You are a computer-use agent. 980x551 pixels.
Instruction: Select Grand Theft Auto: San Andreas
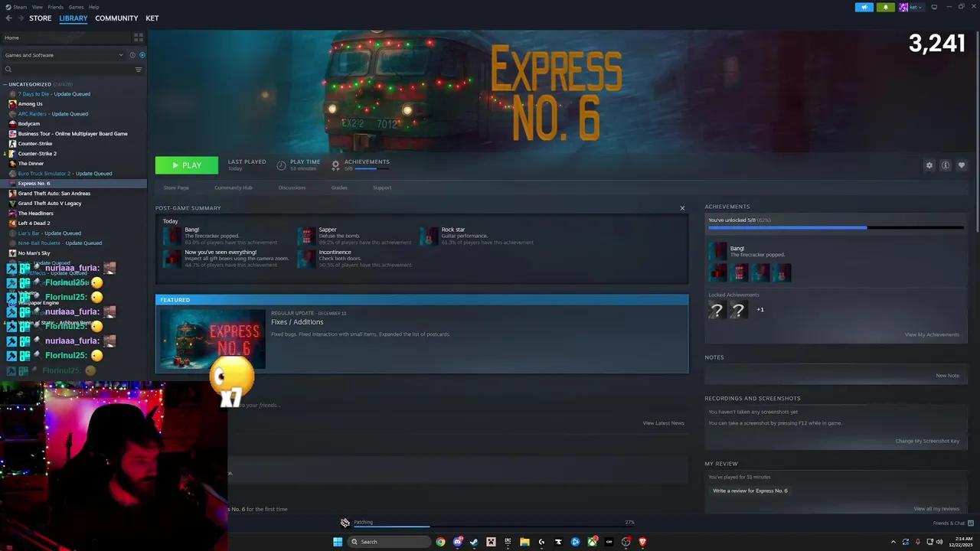54,194
